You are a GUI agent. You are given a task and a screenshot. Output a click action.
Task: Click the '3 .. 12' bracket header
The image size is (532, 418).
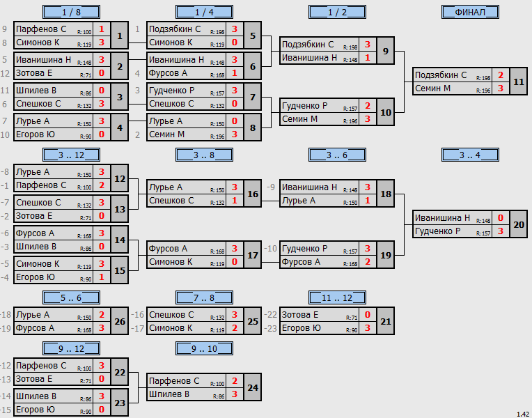click(71, 155)
